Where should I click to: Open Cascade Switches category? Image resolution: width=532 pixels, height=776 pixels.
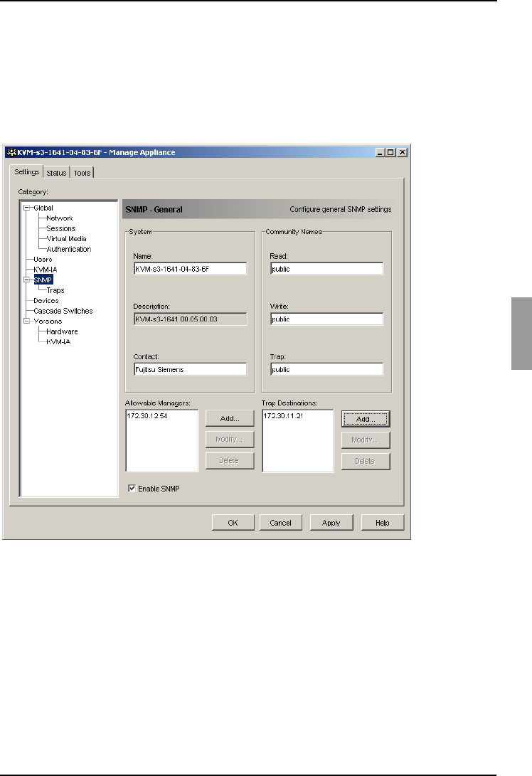(63, 312)
